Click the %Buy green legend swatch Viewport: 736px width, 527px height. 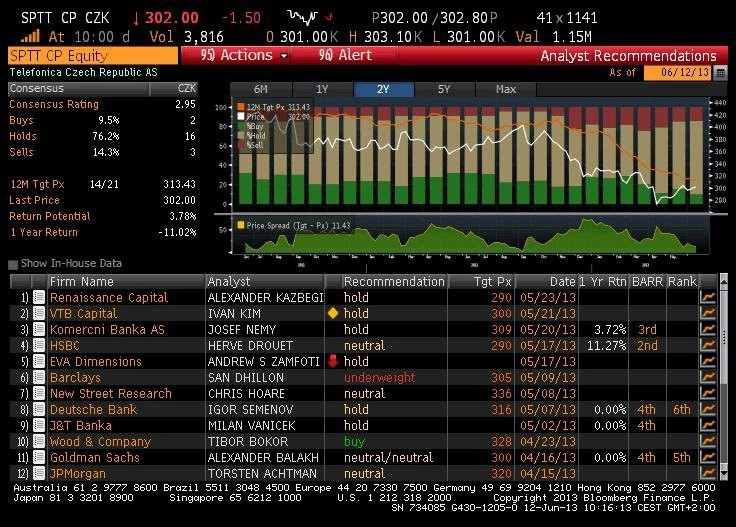241,126
